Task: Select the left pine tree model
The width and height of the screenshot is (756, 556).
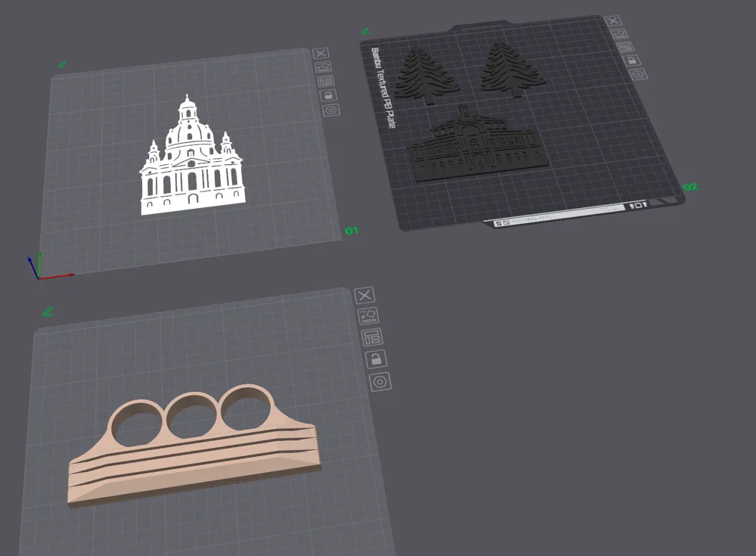Action: click(426, 76)
